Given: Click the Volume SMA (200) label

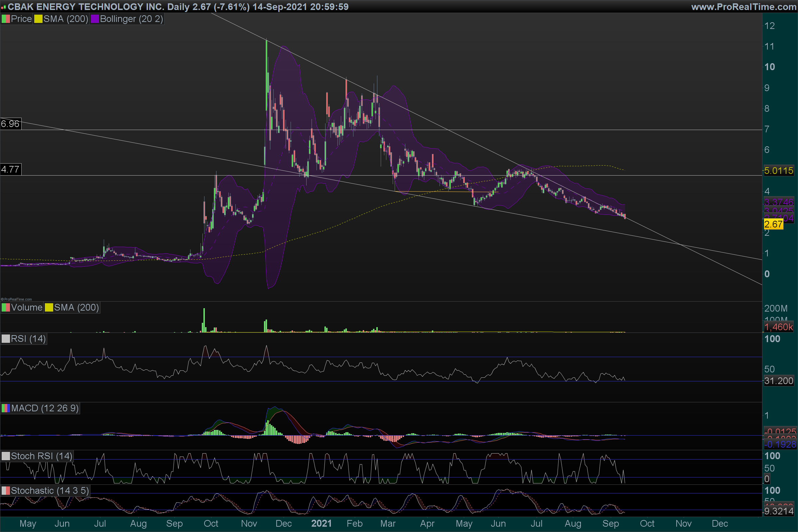Looking at the screenshot, I should [x=76, y=307].
